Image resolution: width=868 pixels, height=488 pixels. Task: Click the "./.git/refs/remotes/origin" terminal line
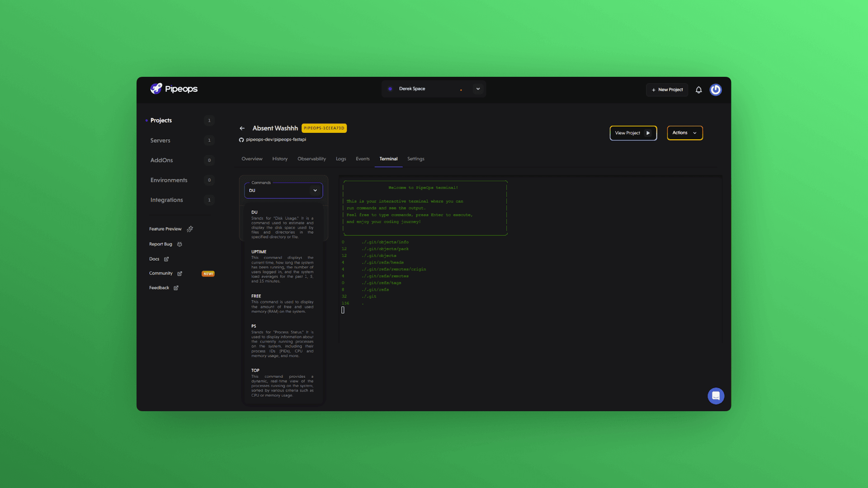393,269
